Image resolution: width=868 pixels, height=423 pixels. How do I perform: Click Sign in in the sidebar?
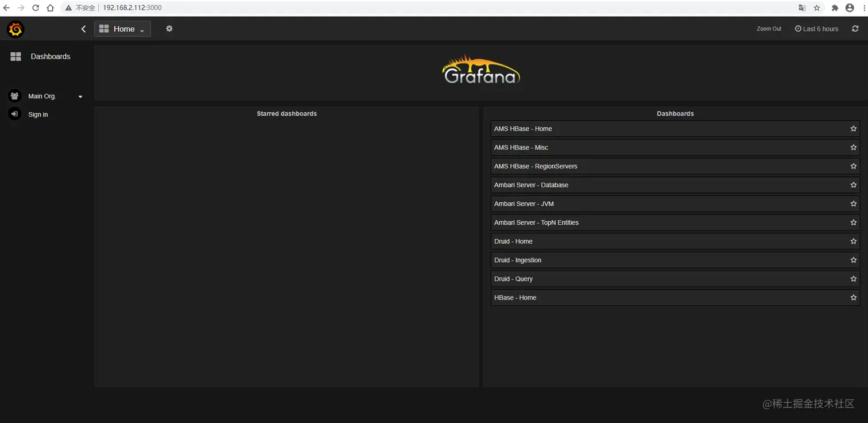38,114
